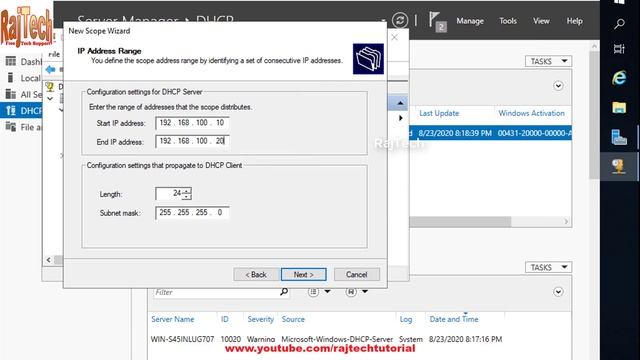The height and width of the screenshot is (360, 640).
Task: Click the Subnet mask field
Action: [x=192, y=213]
